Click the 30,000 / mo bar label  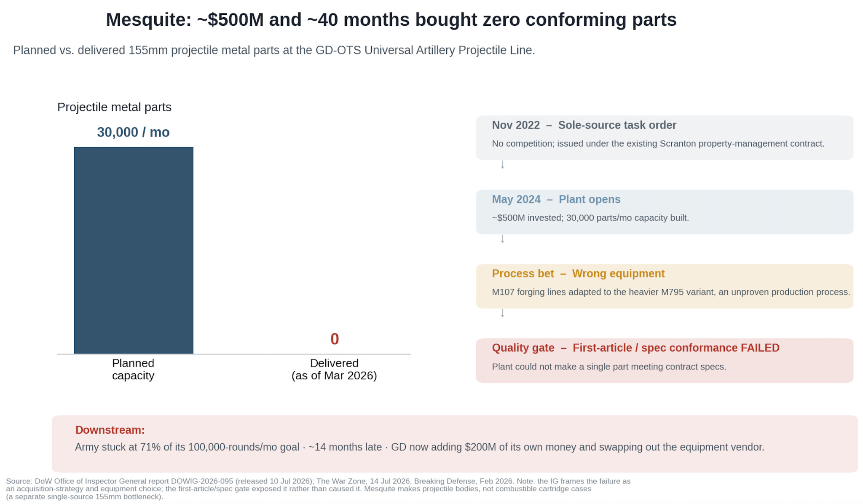tap(133, 132)
